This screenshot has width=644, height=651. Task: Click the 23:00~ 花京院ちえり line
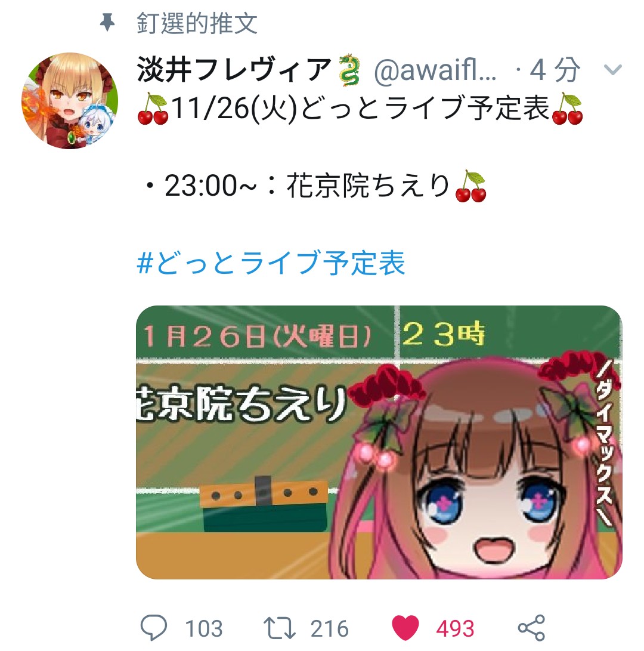[x=315, y=186]
